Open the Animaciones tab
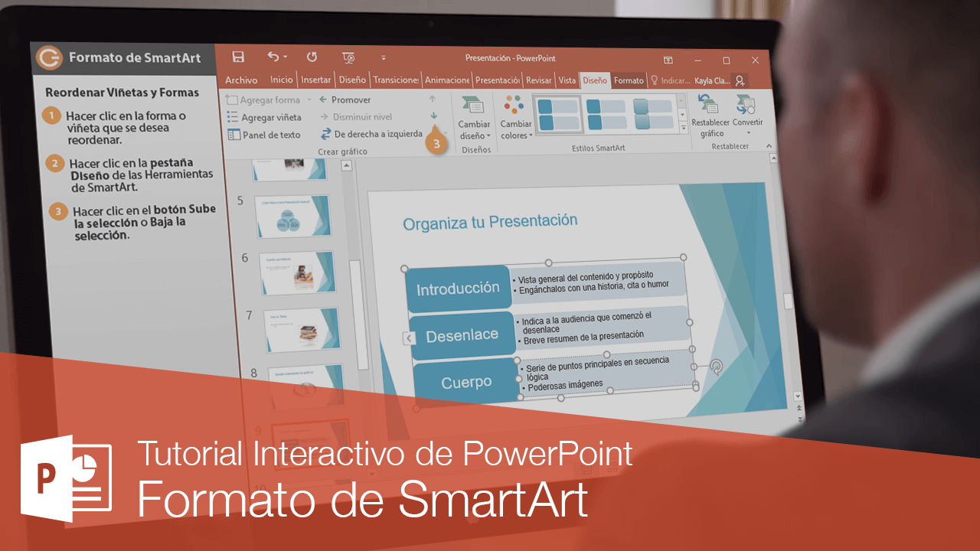 [x=447, y=80]
